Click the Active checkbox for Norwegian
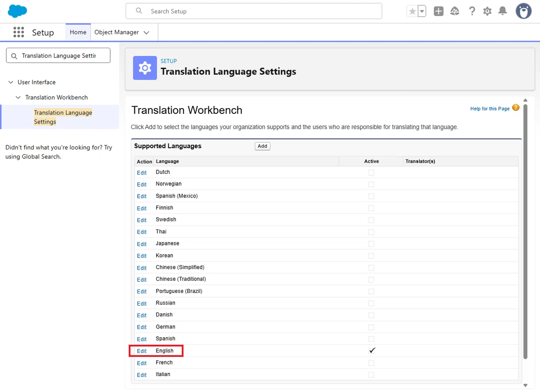 371,184
